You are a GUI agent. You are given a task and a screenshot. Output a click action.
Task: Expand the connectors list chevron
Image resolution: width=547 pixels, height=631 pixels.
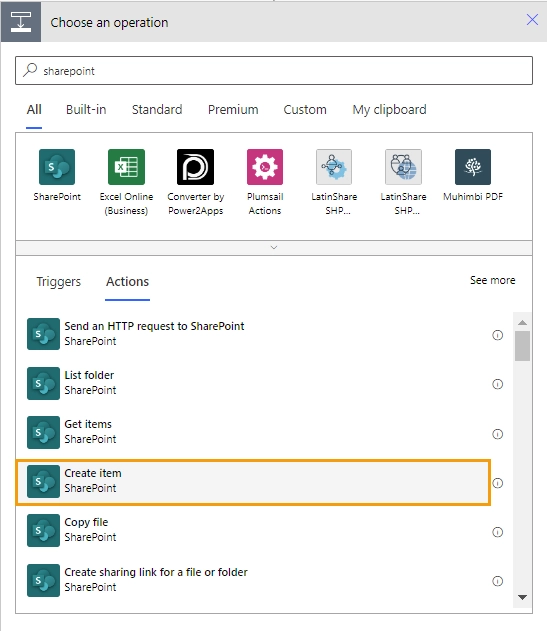(274, 247)
